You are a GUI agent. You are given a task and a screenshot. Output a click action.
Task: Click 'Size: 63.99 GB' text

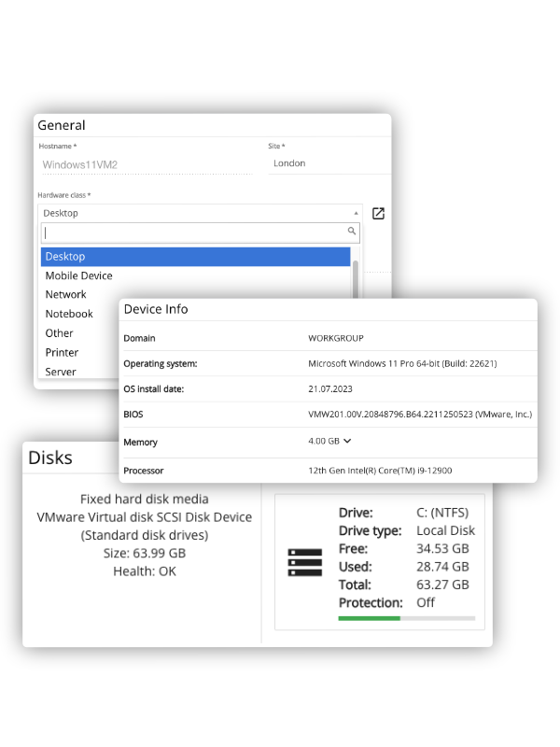(x=145, y=553)
